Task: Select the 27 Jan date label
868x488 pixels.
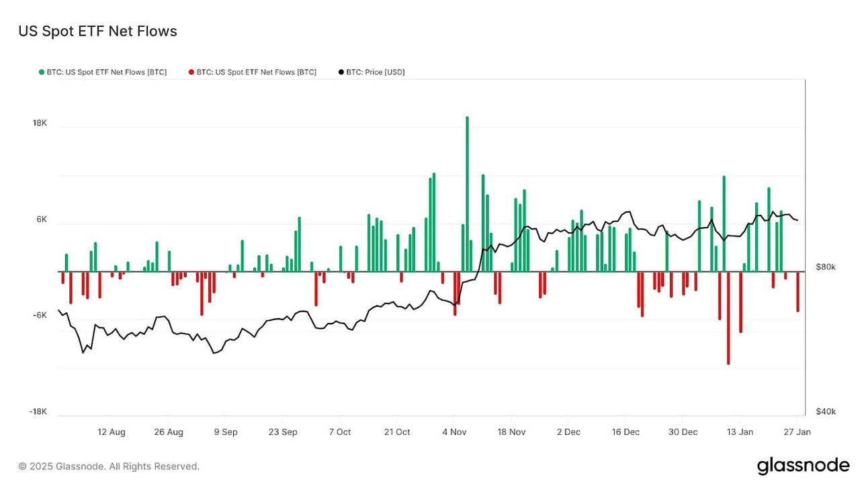Action: (797, 432)
